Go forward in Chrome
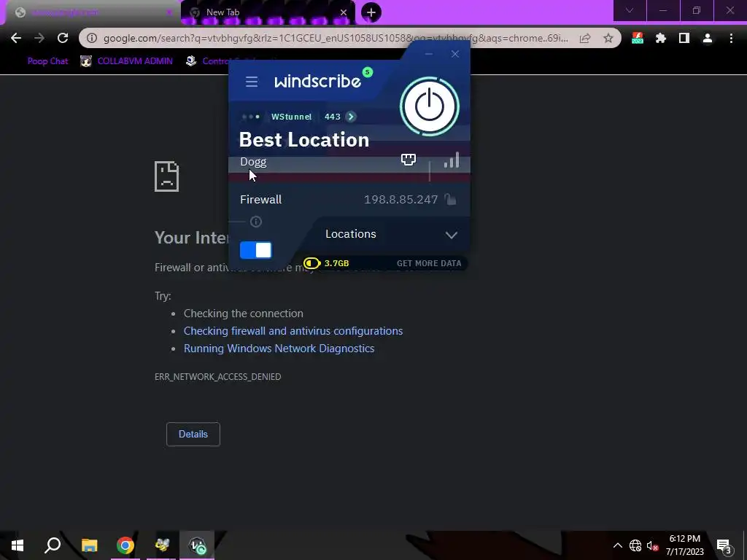Viewport: 747px width, 560px height. [39, 38]
